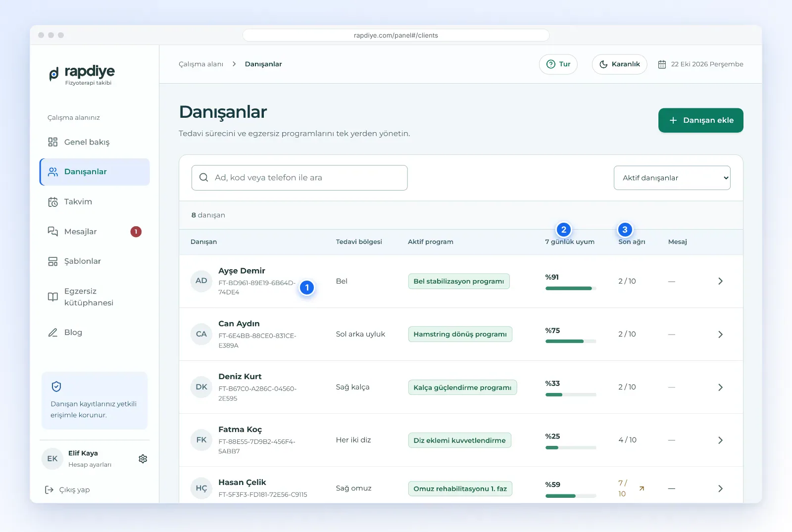Image resolution: width=792 pixels, height=532 pixels.
Task: Click the Sol arka uyluk treatment area
Action: 360,334
